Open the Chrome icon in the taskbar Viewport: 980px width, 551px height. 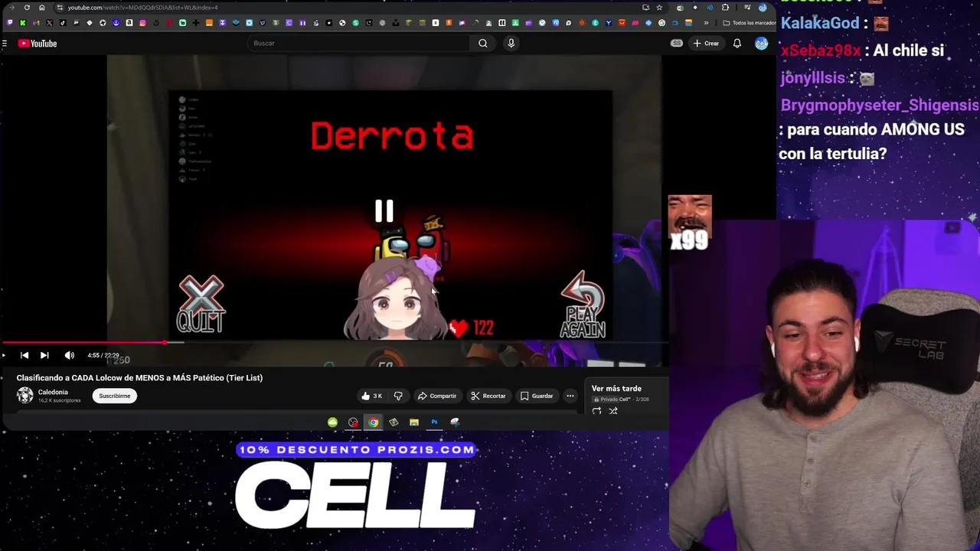pyautogui.click(x=373, y=422)
